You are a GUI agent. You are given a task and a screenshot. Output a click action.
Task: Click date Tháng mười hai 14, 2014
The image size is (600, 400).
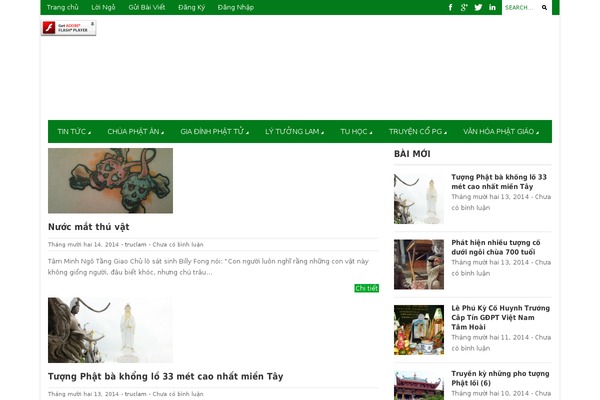[x=83, y=244]
